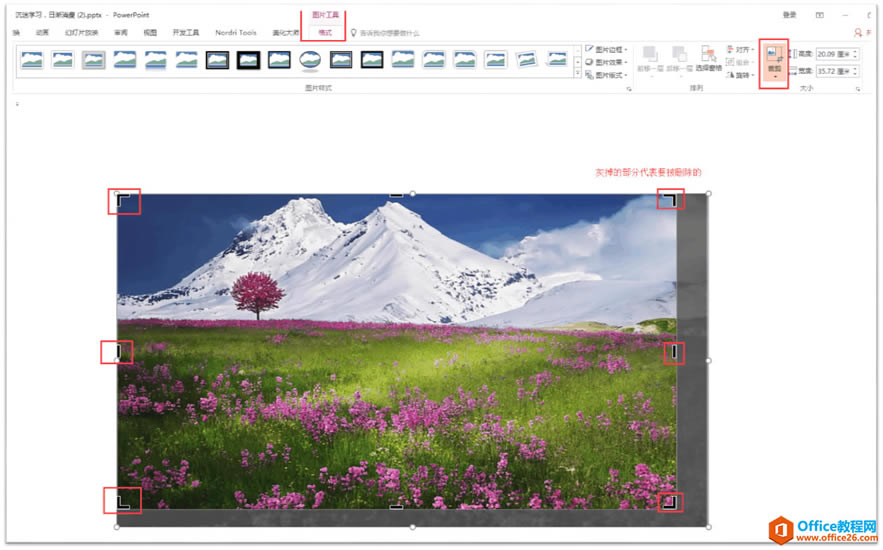883x550 pixels.
Task: Switch to the 开发工具 Developer tab
Action: tap(186, 33)
